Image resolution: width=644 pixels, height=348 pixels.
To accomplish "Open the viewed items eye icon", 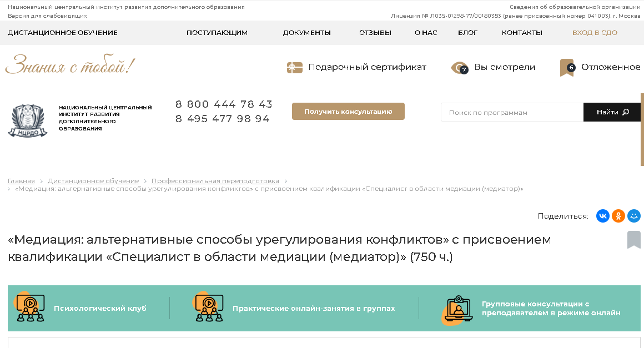I will [459, 68].
